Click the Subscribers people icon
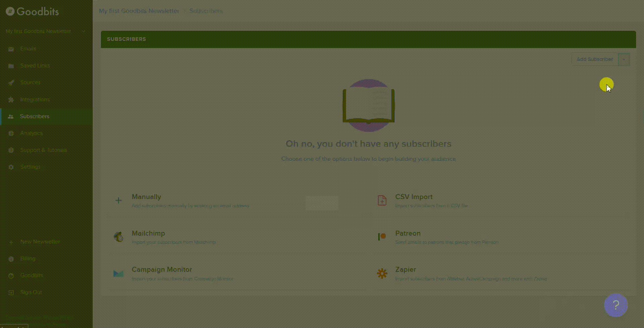The image size is (644, 328). coord(11,116)
